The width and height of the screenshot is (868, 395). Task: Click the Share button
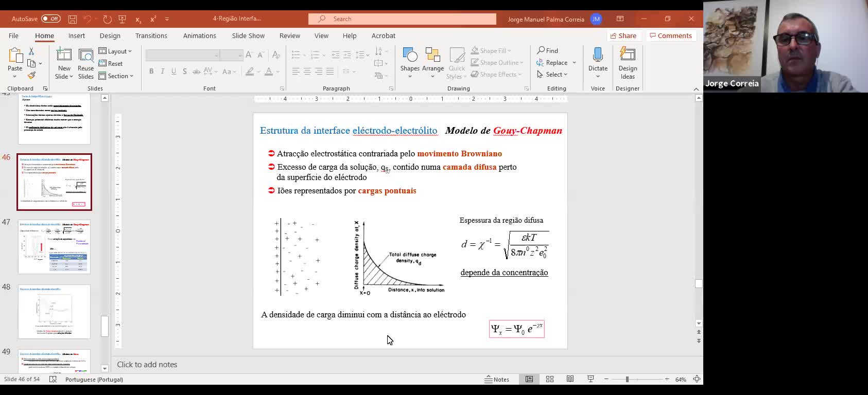pyautogui.click(x=622, y=35)
